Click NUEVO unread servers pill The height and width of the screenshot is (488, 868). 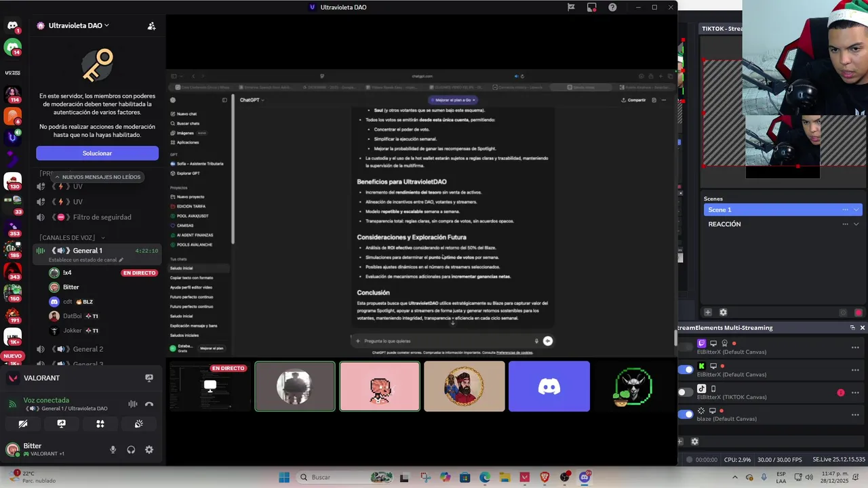(12, 356)
